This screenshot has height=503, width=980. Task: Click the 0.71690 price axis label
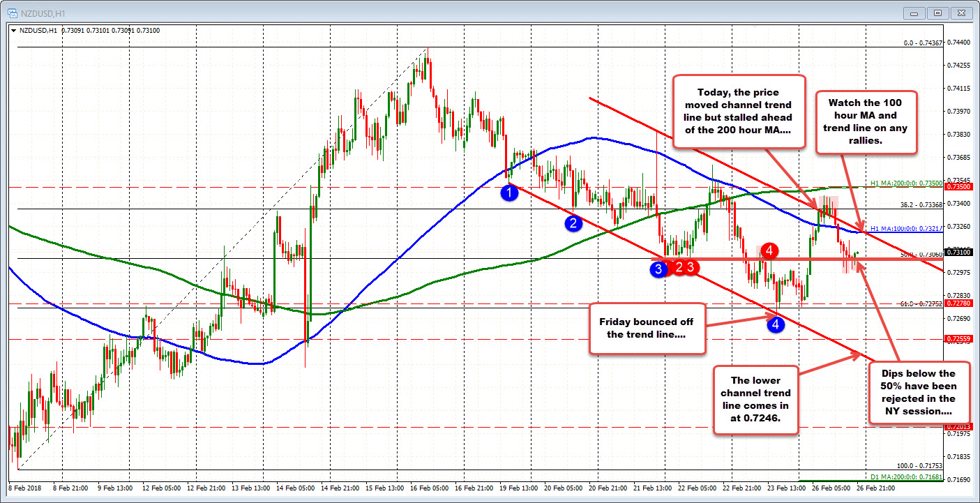[960, 480]
